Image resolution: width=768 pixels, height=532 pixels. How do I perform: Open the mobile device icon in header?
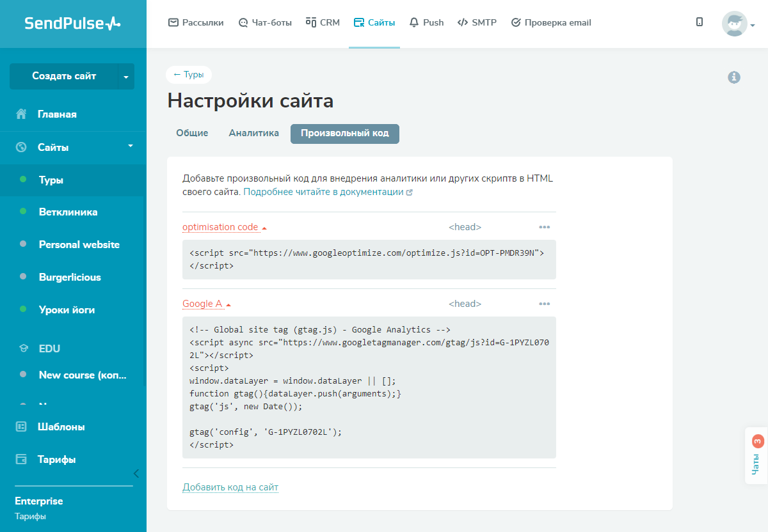tap(700, 22)
